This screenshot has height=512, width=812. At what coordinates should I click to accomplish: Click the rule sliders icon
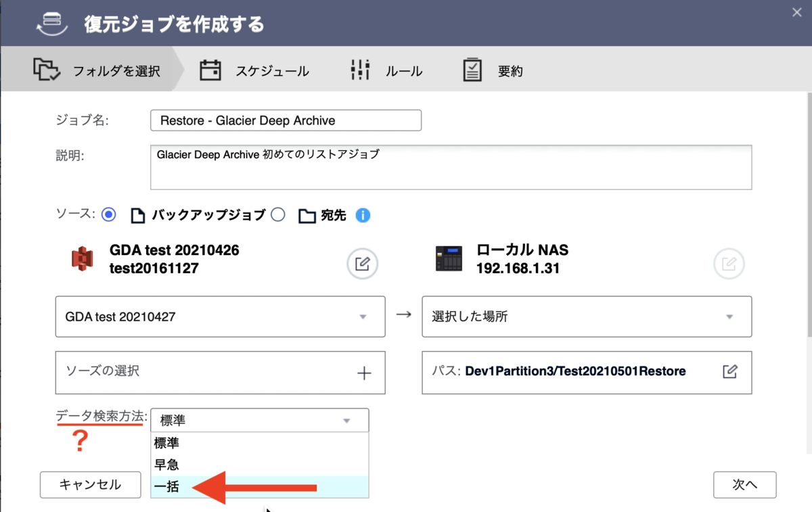[x=360, y=70]
